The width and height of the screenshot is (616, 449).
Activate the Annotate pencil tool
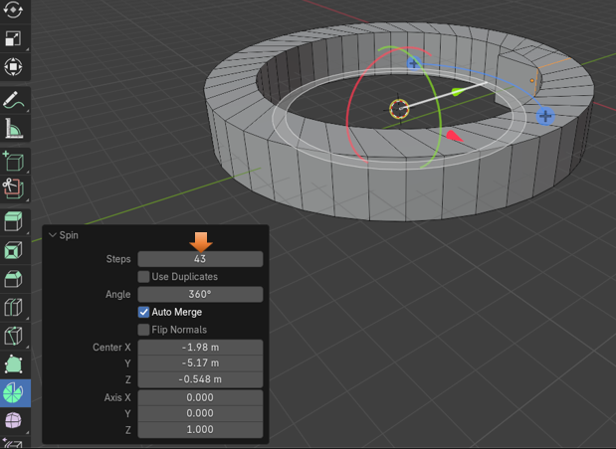click(16, 100)
